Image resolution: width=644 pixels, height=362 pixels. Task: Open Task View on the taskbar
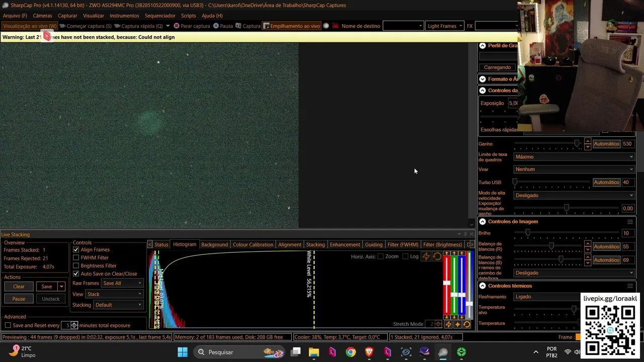click(x=296, y=352)
